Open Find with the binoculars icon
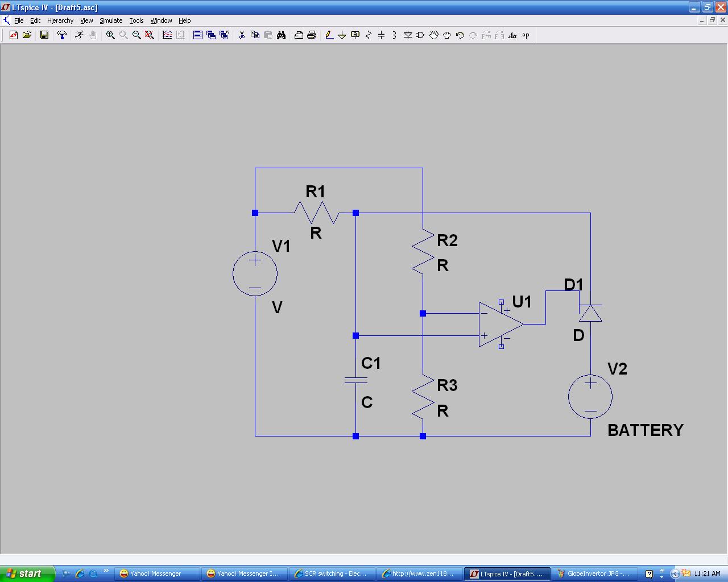The width and height of the screenshot is (728, 582). 281,35
